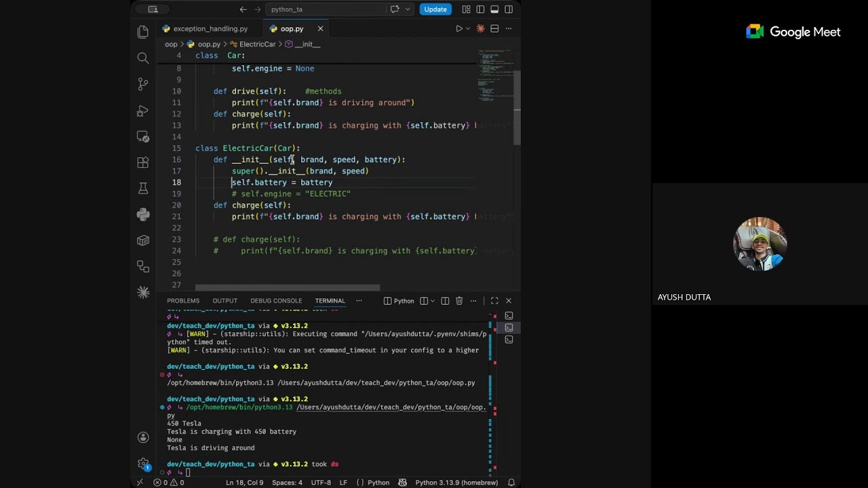Click the Run Python File play button

458,28
